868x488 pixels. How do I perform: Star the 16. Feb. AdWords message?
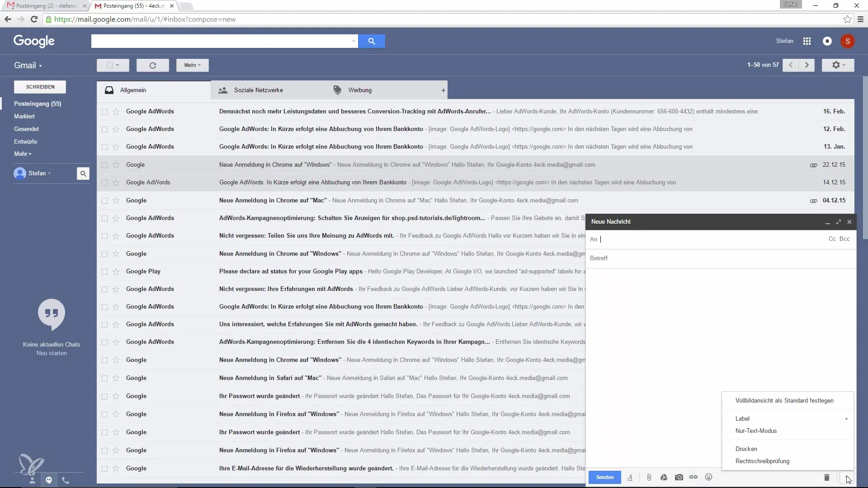(116, 112)
